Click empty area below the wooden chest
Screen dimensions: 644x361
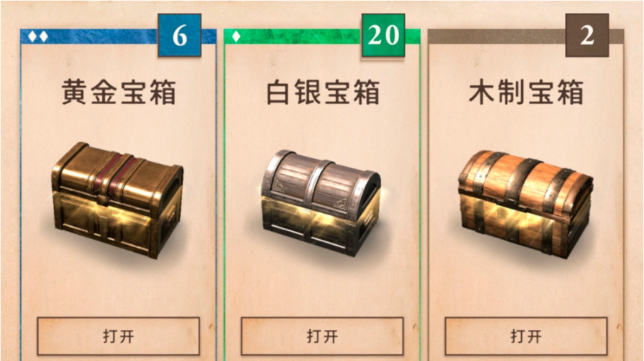526,288
